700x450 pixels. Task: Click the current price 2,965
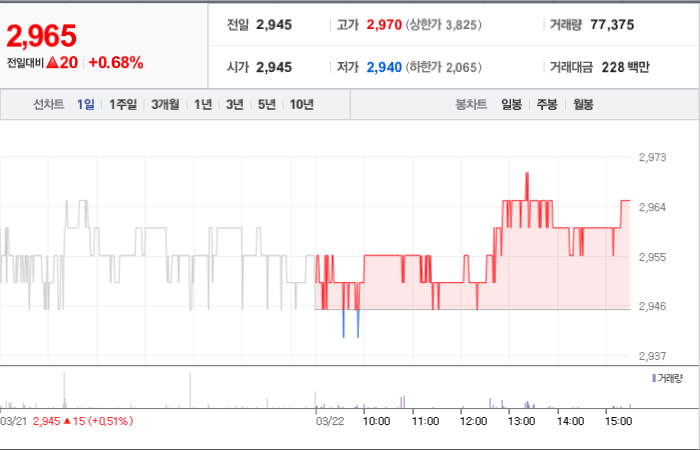click(42, 36)
